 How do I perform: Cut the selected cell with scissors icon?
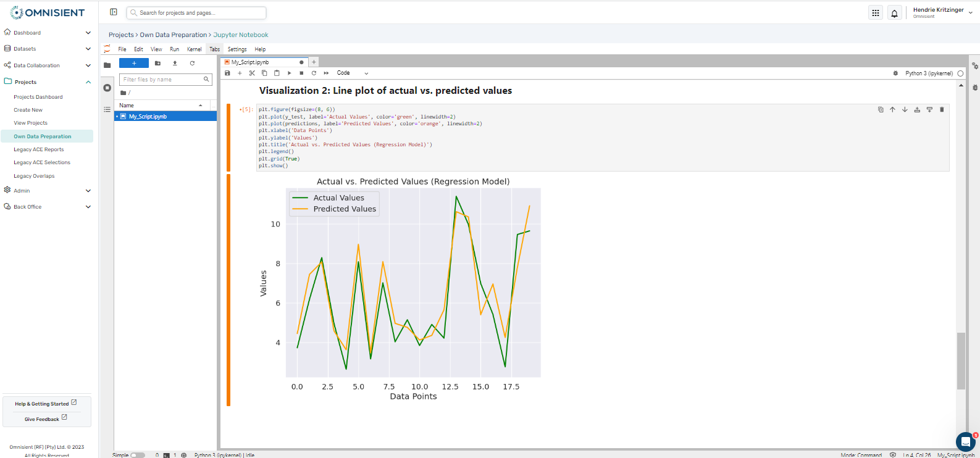pyautogui.click(x=252, y=73)
